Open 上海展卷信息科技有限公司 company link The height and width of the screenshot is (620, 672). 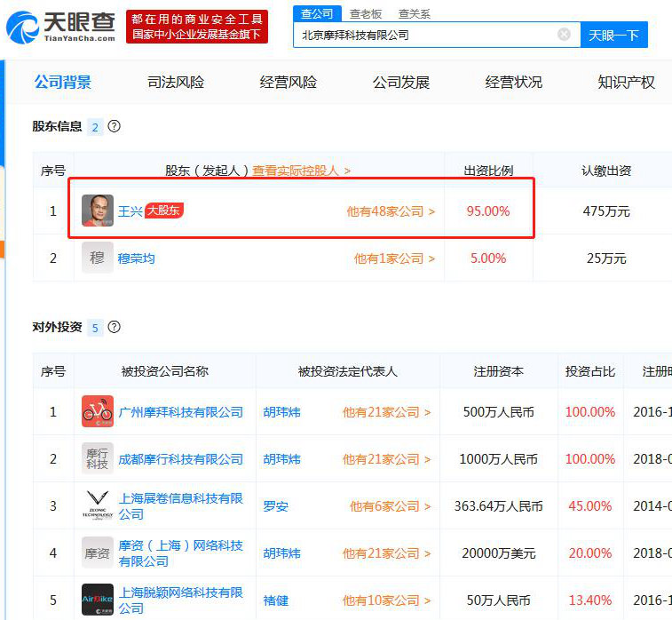click(x=180, y=506)
